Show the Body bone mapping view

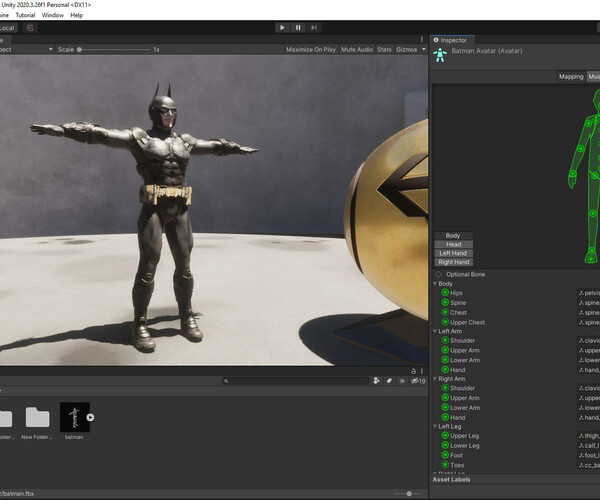(453, 236)
